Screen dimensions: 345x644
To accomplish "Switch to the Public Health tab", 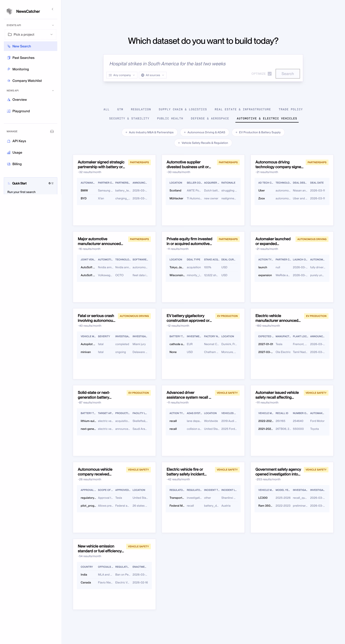I will (170, 118).
